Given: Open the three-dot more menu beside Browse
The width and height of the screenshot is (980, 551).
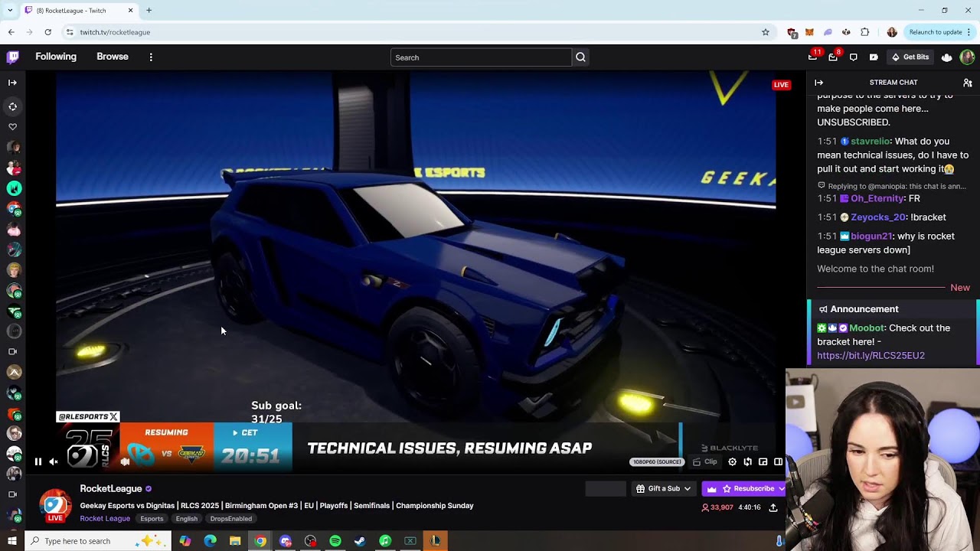Looking at the screenshot, I should click(151, 57).
